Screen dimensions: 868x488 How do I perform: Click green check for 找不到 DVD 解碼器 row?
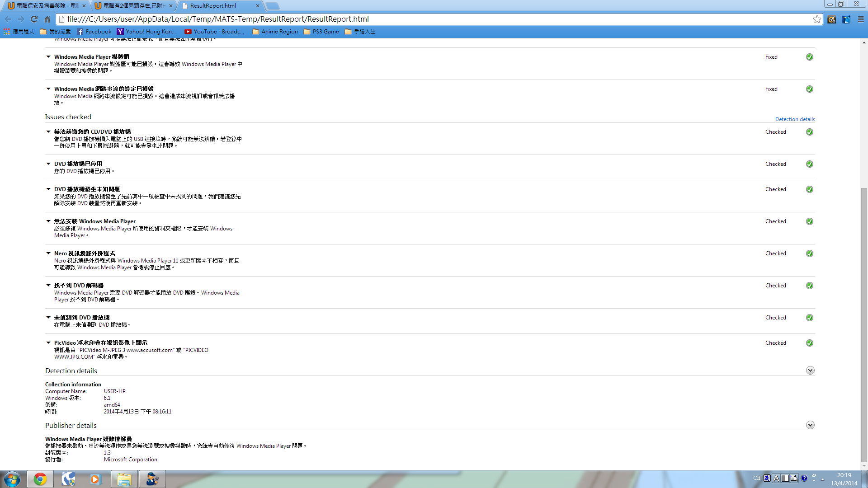click(x=810, y=286)
